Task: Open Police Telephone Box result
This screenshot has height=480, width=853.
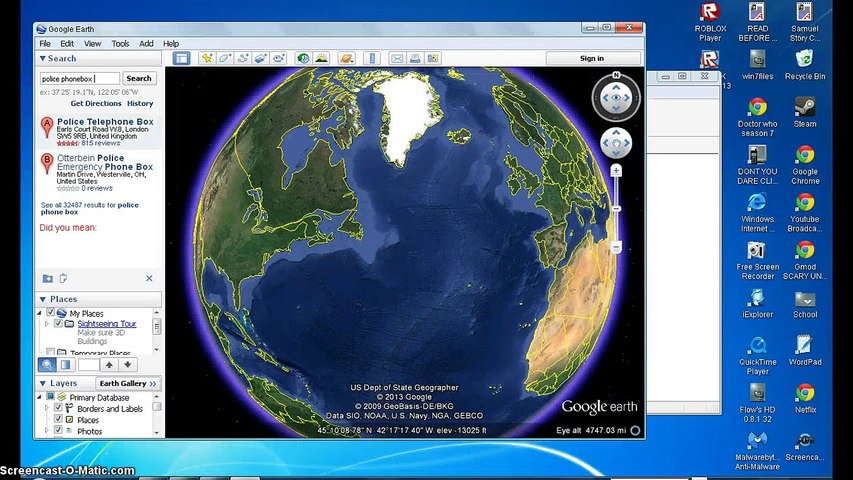Action: [x=105, y=122]
